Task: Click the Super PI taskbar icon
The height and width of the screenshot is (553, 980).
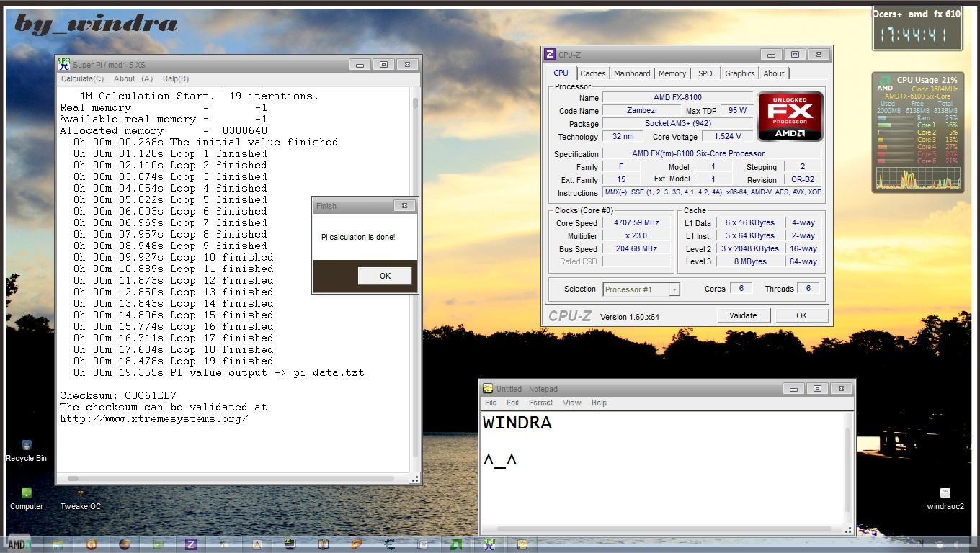Action: point(489,544)
